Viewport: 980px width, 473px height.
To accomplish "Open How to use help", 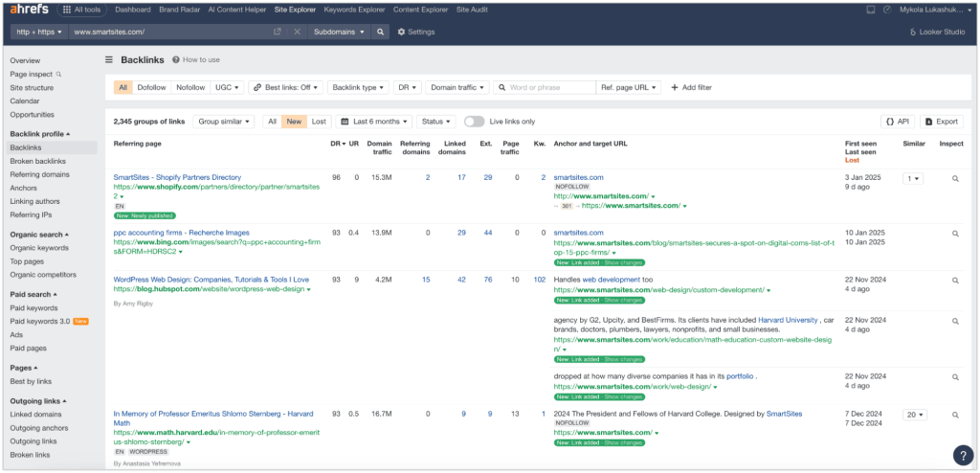I will [195, 60].
